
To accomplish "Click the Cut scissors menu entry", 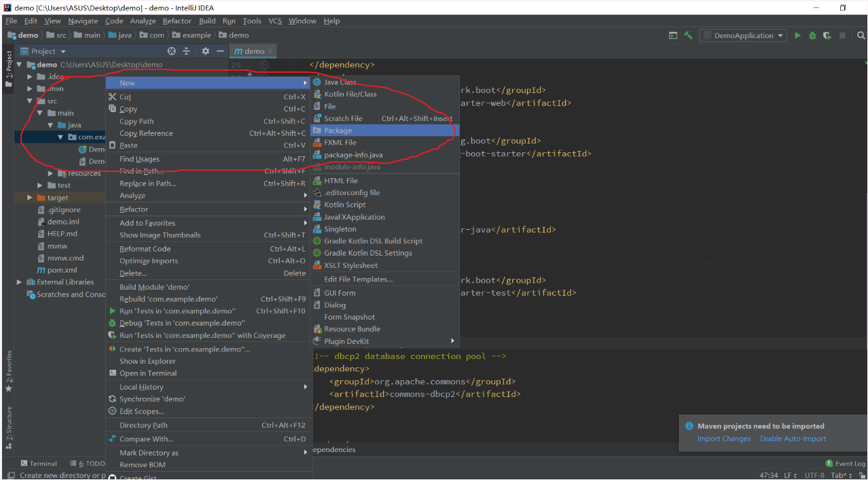I will coord(208,97).
